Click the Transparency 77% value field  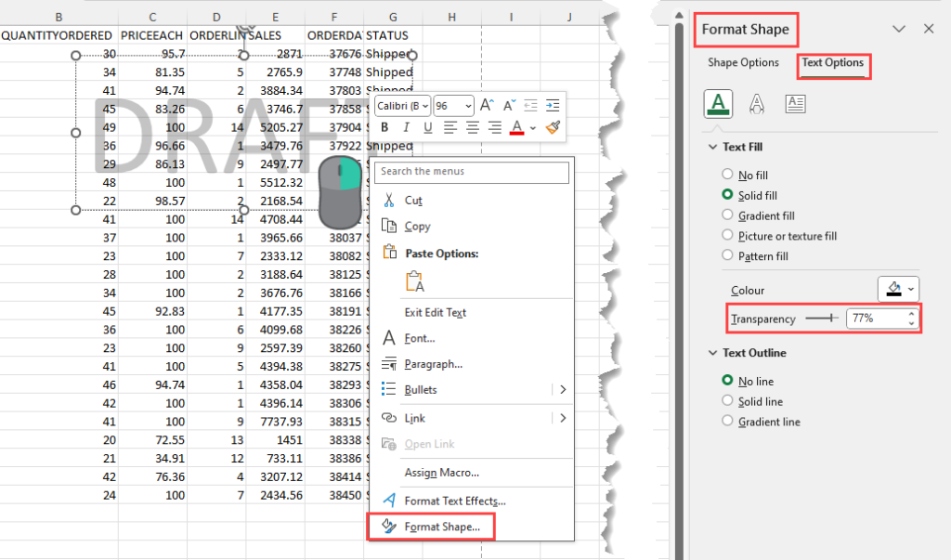877,318
